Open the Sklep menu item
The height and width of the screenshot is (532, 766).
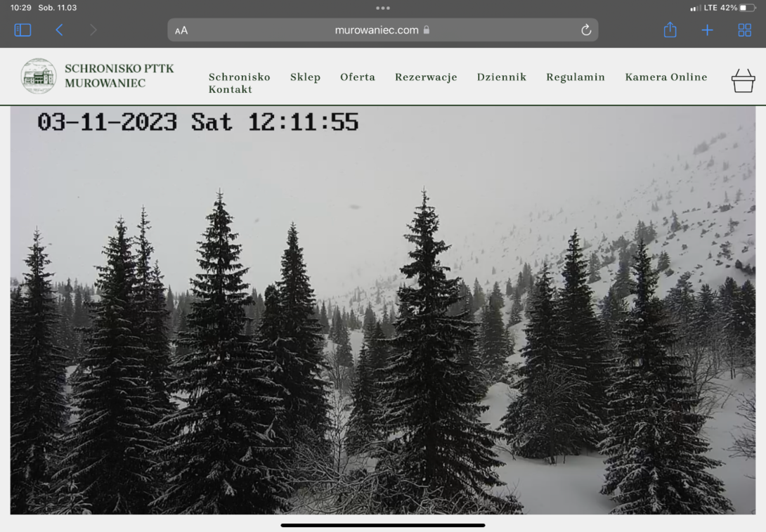pos(305,77)
